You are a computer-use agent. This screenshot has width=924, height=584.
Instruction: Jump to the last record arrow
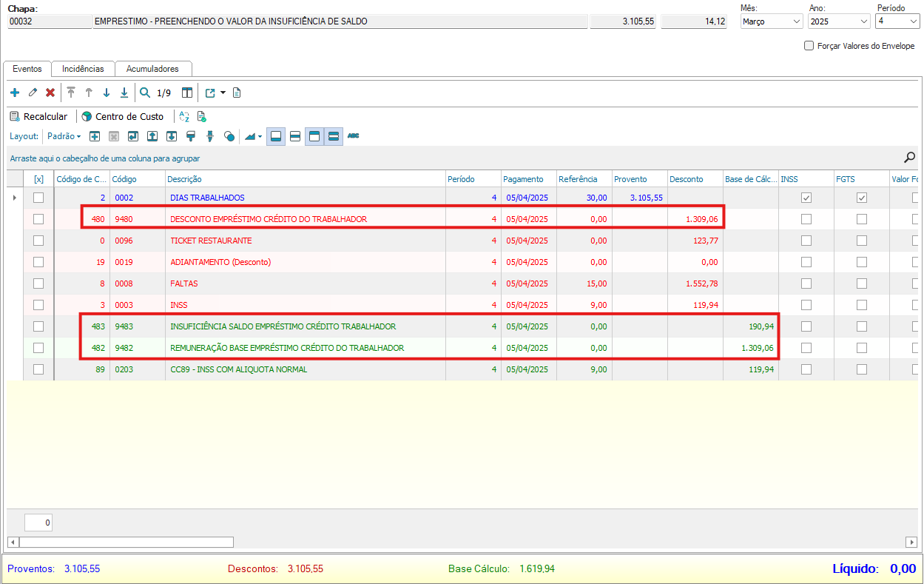coord(124,93)
